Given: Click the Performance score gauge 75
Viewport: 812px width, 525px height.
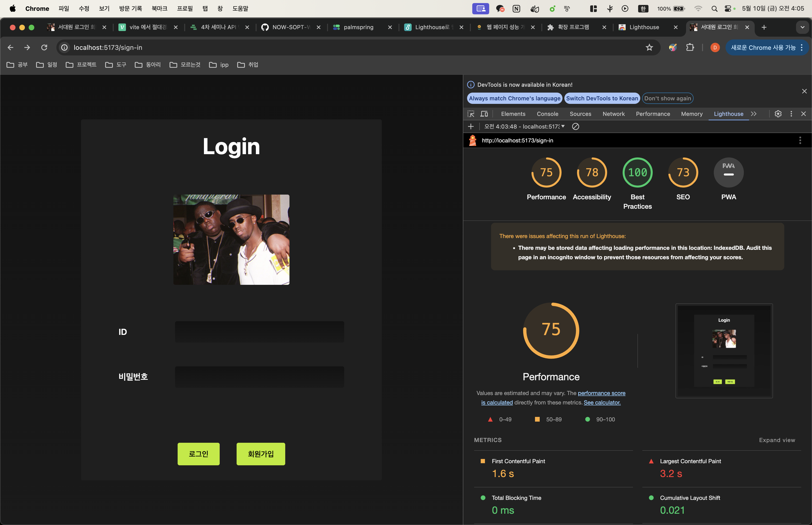Looking at the screenshot, I should tap(546, 172).
